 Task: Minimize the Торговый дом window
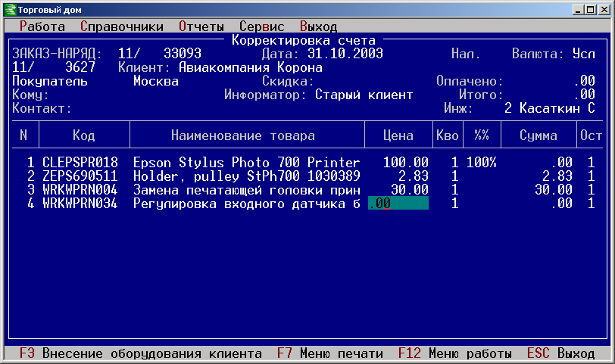click(x=578, y=10)
